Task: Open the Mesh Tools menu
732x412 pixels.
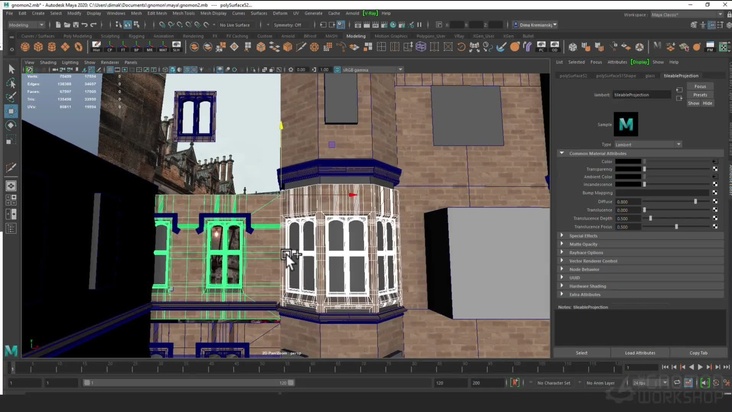Action: click(x=184, y=14)
